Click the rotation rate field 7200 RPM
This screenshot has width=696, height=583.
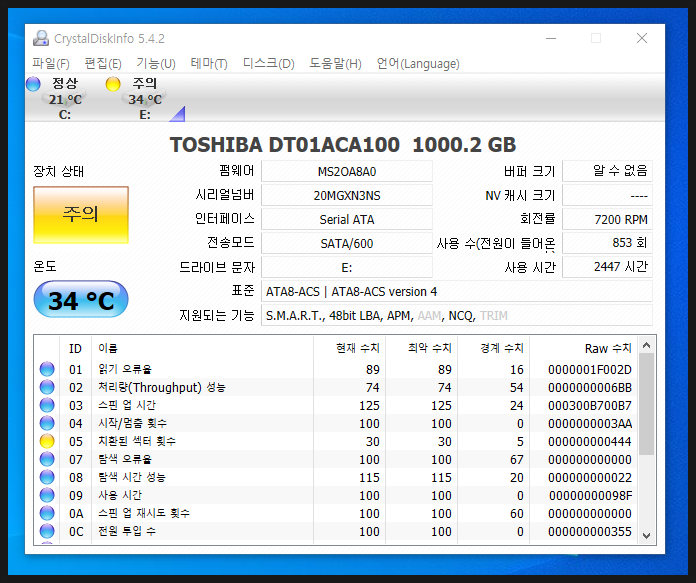pyautogui.click(x=607, y=219)
